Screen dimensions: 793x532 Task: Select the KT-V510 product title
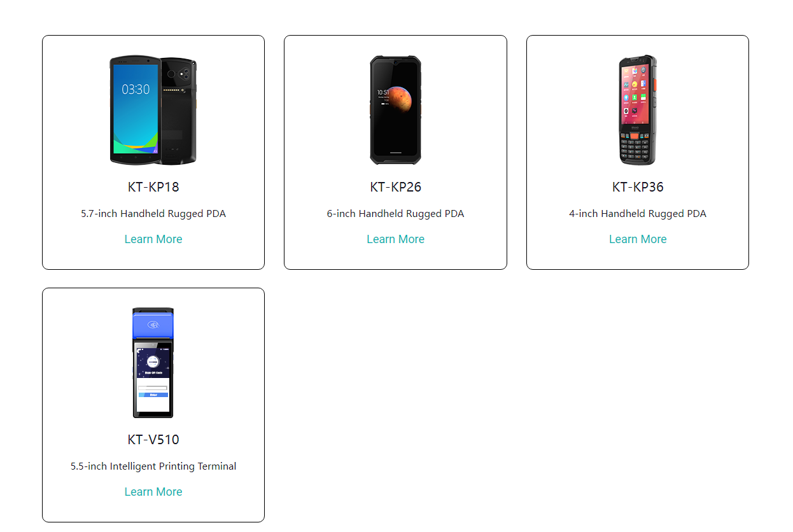tap(153, 440)
